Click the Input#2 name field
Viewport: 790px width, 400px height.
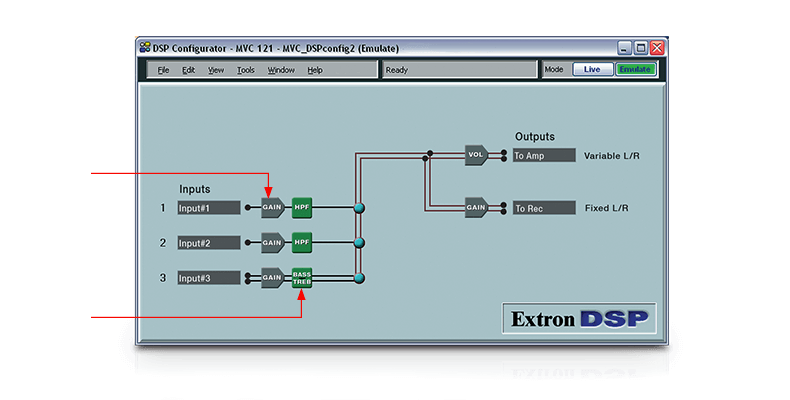(x=209, y=243)
